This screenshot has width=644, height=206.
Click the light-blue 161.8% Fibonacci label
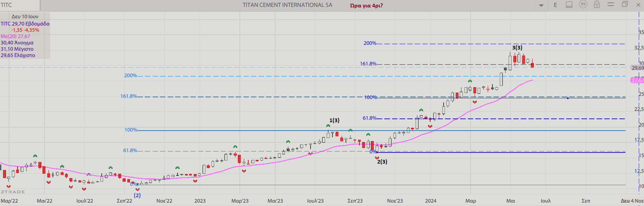129,96
